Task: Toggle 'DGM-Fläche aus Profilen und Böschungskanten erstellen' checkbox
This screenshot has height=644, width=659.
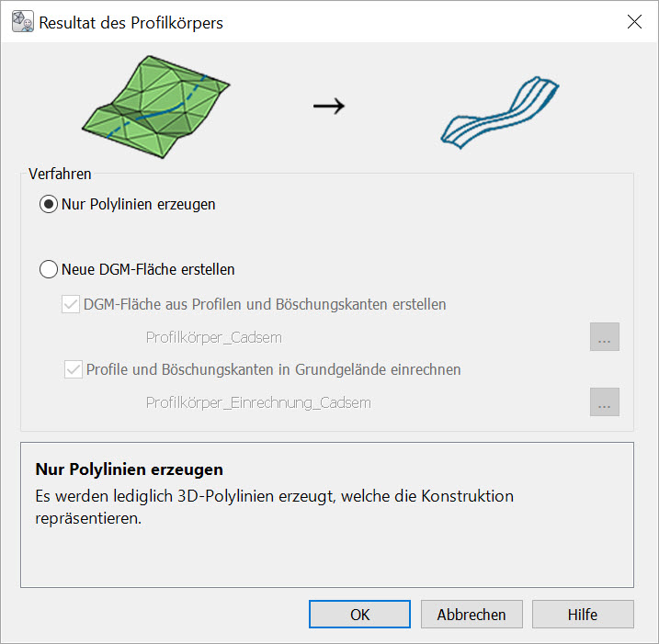Action: (x=71, y=304)
